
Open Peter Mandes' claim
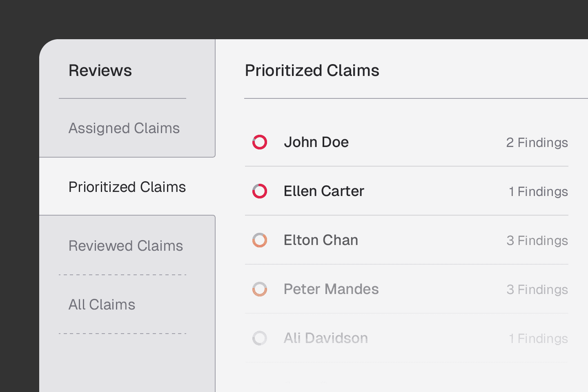(x=331, y=289)
